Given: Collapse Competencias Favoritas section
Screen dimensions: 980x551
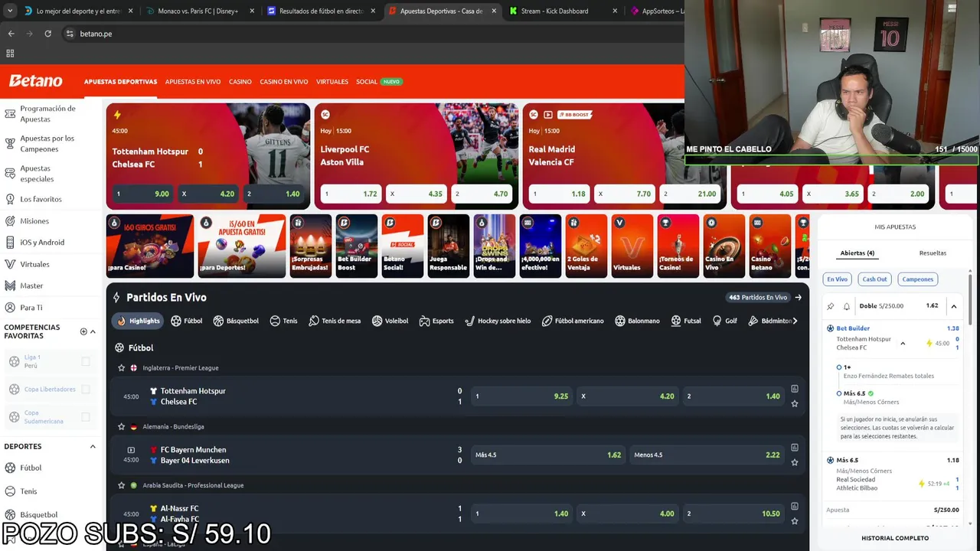Looking at the screenshot, I should 93,331.
